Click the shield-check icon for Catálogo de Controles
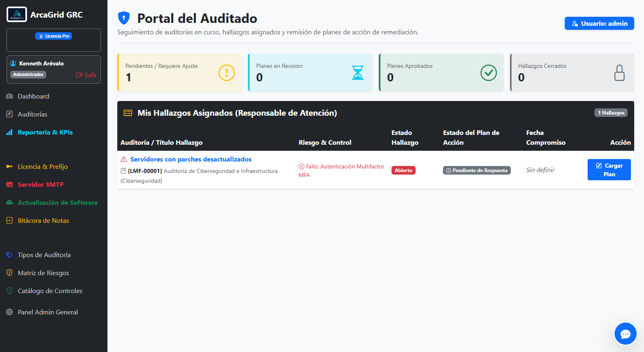This screenshot has height=352, width=644. tap(9, 291)
